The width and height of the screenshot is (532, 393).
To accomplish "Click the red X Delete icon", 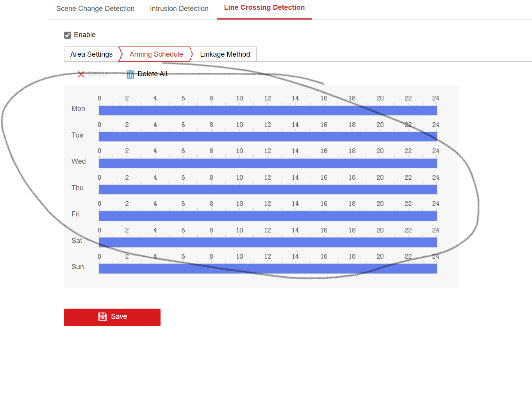I will coord(81,74).
